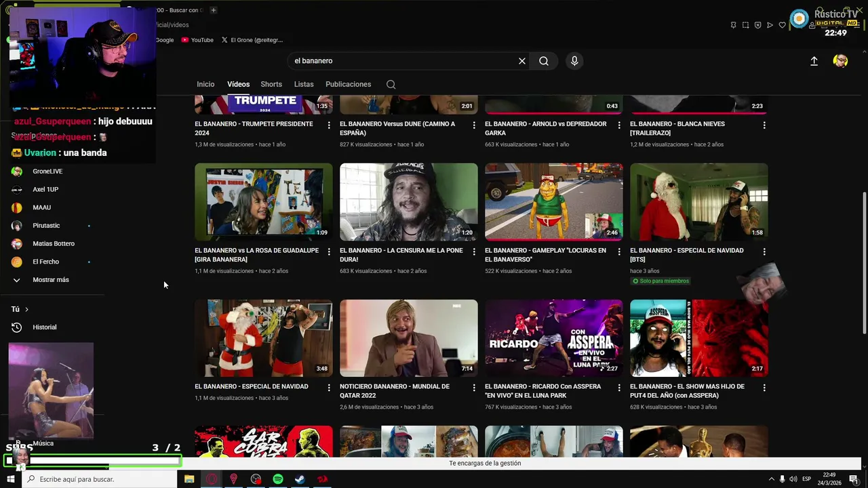
Task: Play the ESPECIAL DE NAVIDAD 3:48 thumbnail
Action: [x=264, y=338]
